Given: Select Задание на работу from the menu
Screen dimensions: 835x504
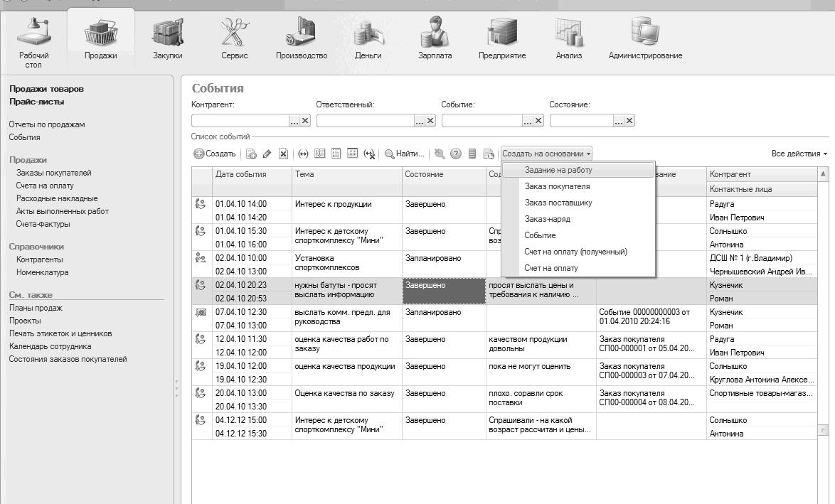Looking at the screenshot, I should pos(558,171).
